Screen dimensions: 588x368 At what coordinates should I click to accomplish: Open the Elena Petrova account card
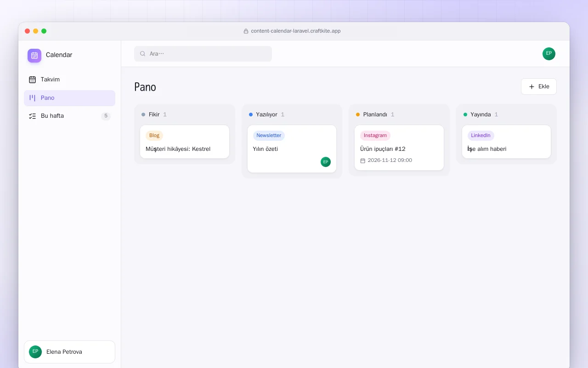[x=69, y=352]
